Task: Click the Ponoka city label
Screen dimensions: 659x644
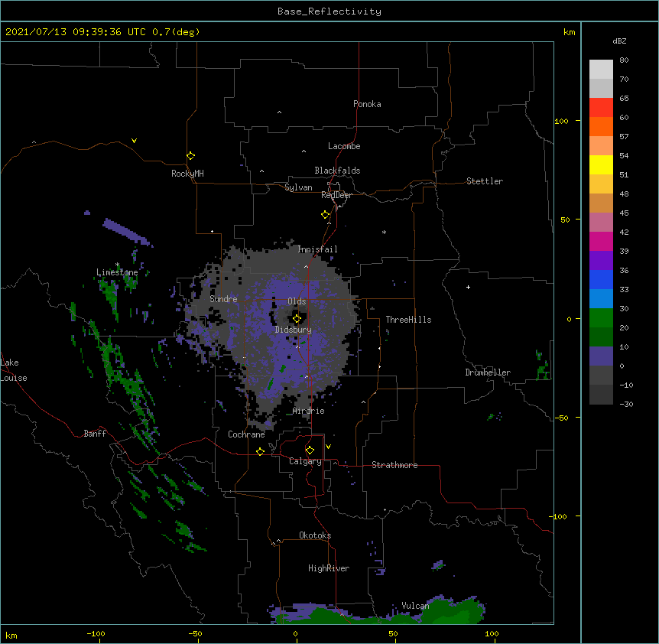Action: point(367,104)
